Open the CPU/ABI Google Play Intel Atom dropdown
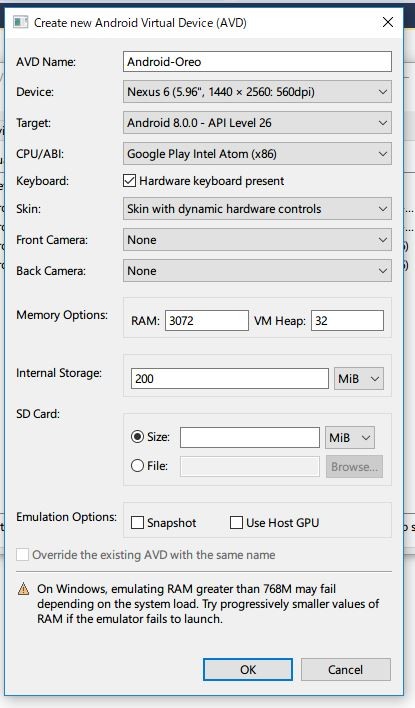The width and height of the screenshot is (415, 708). [257, 154]
